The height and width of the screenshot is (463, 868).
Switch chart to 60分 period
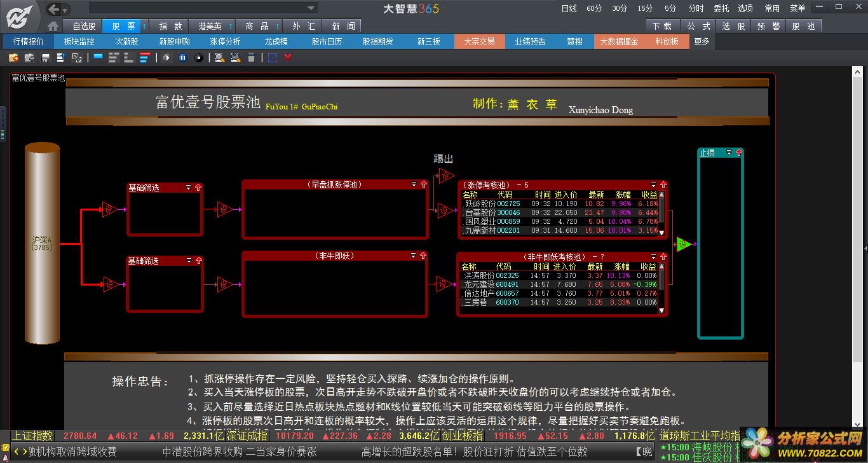click(594, 9)
